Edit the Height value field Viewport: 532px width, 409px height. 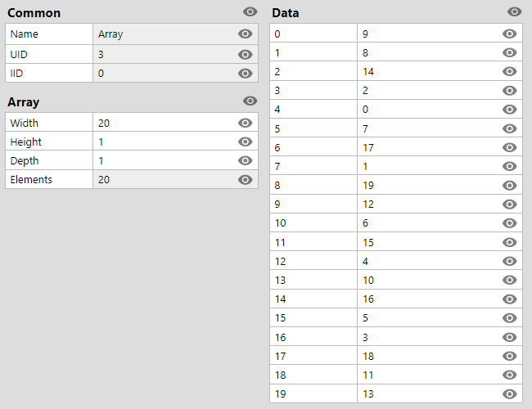[175, 142]
